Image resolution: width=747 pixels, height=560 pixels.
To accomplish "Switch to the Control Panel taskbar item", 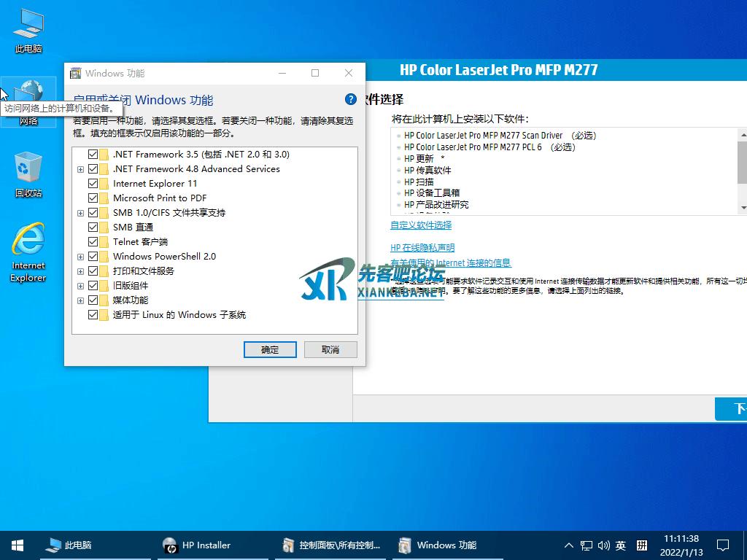I will coord(332,545).
